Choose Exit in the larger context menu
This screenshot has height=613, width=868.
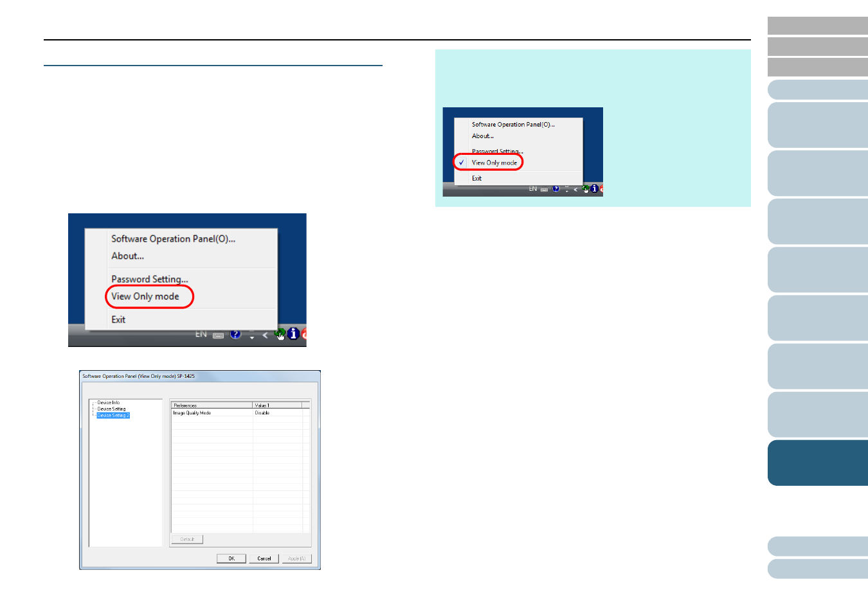point(118,319)
